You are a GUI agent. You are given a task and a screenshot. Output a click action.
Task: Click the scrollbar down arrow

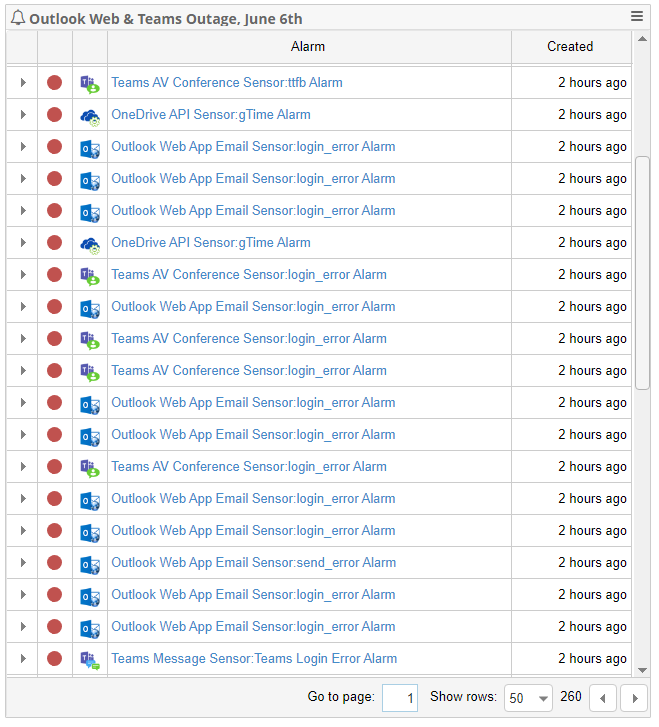coord(642,670)
